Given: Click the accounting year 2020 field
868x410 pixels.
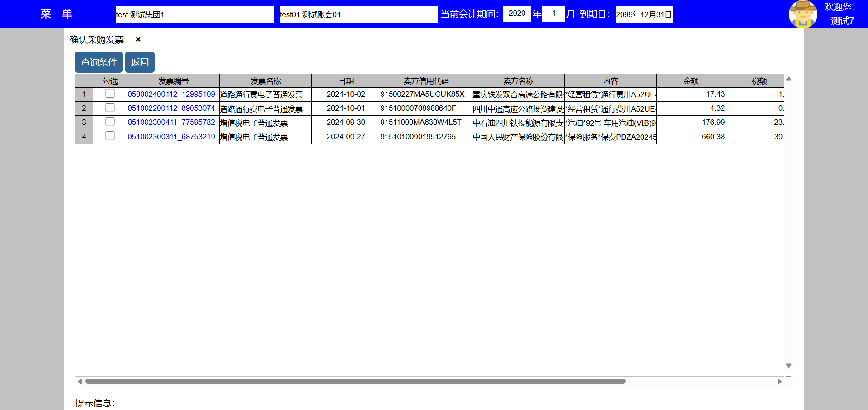Looking at the screenshot, I should click(x=517, y=14).
